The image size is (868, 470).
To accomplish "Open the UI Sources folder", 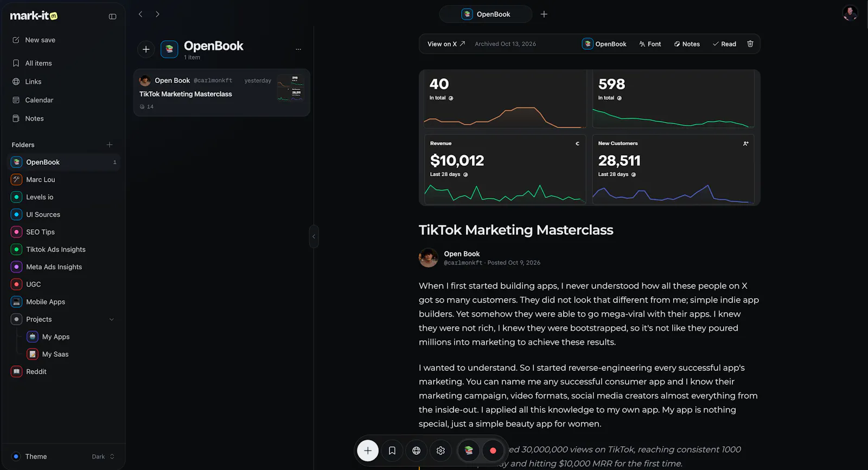I will coord(64,215).
